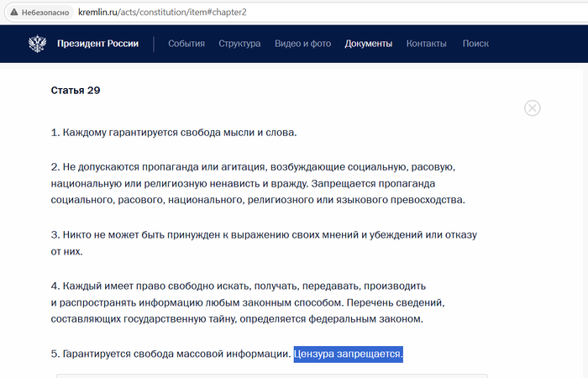Click the "Статья 29" heading

coord(76,91)
